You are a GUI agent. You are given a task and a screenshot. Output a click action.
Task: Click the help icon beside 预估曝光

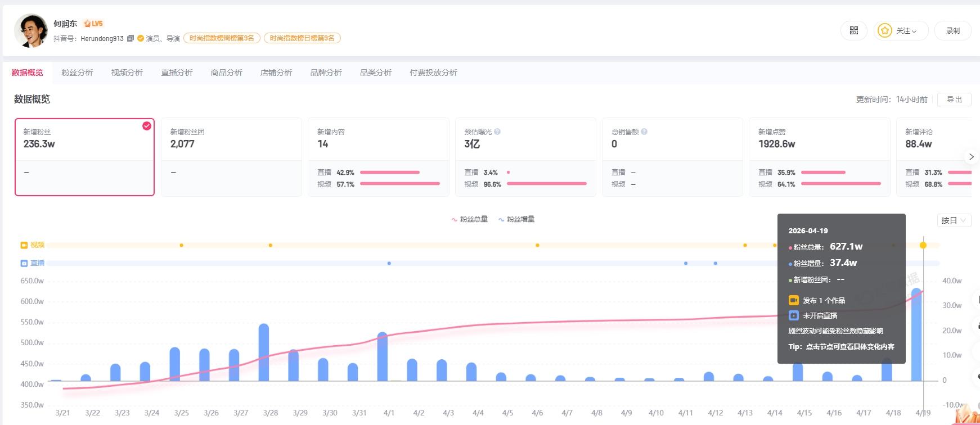[497, 132]
